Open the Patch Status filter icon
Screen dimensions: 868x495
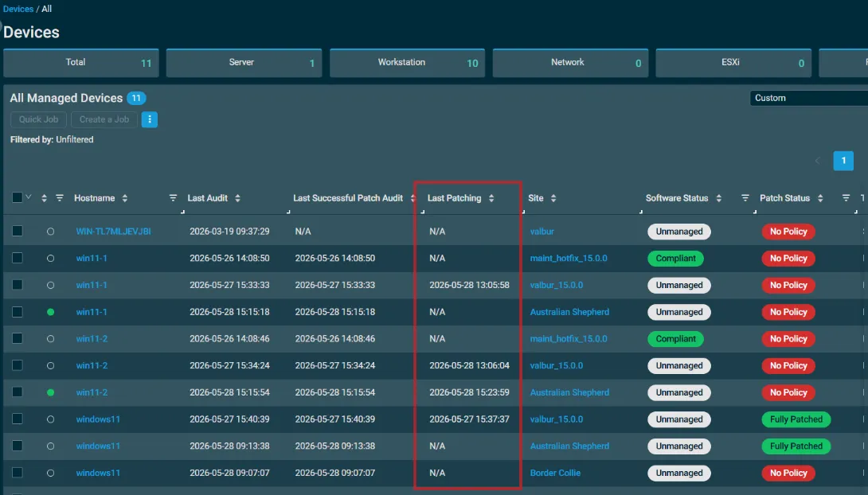(846, 198)
